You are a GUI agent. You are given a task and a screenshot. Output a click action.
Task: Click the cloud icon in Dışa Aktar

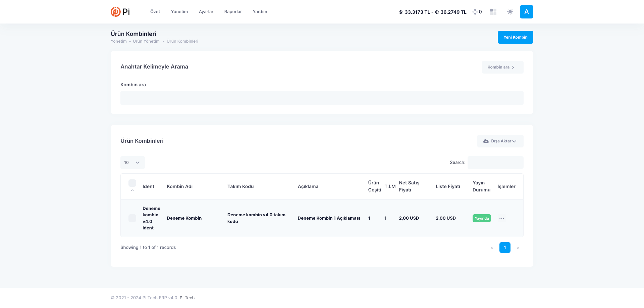486,141
